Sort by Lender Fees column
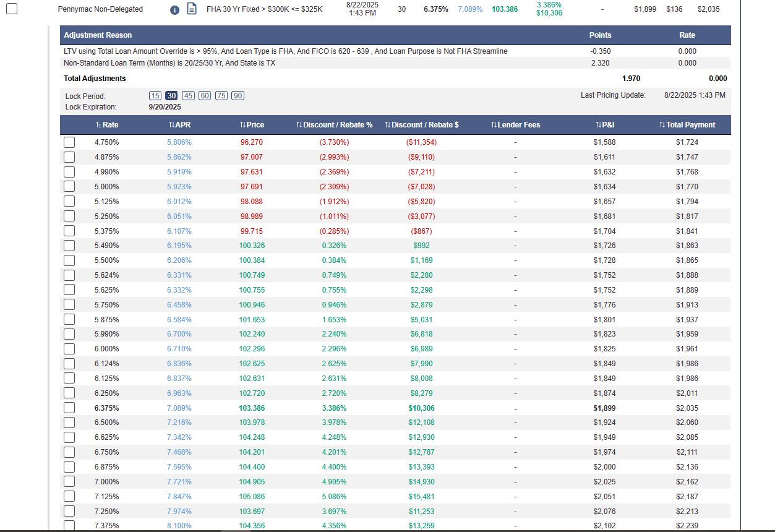 515,125
